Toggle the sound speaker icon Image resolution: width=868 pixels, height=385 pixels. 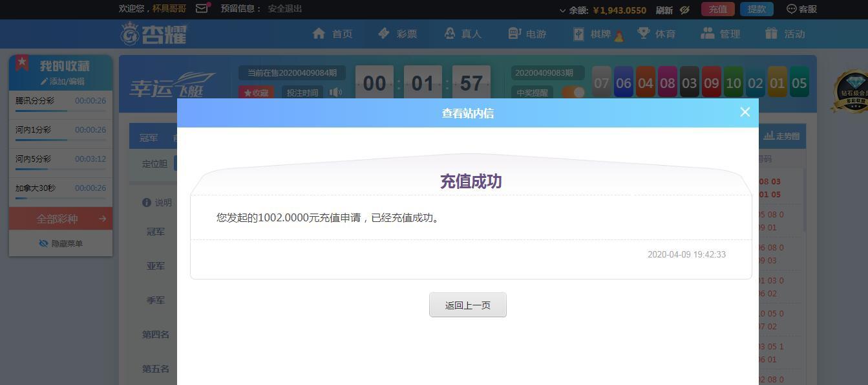click(x=335, y=92)
